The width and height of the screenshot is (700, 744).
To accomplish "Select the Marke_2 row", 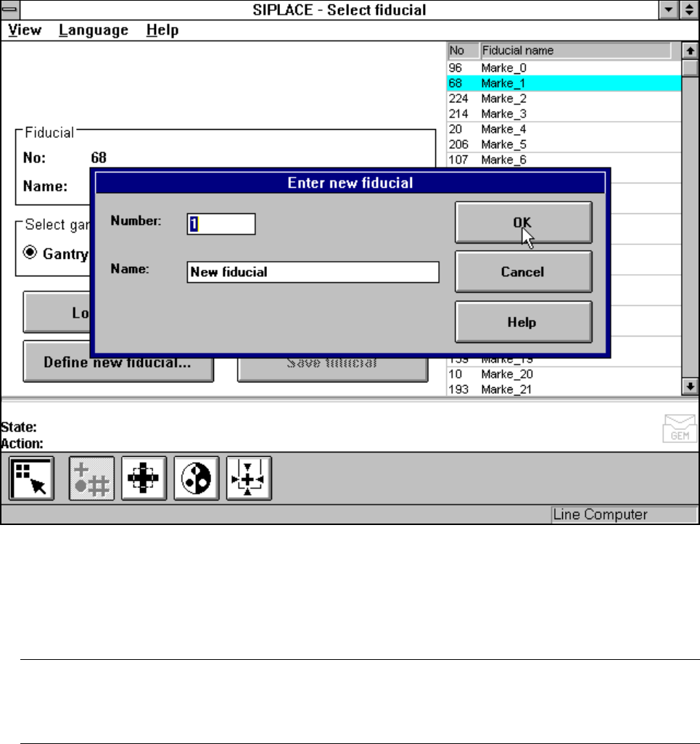I will [564, 98].
